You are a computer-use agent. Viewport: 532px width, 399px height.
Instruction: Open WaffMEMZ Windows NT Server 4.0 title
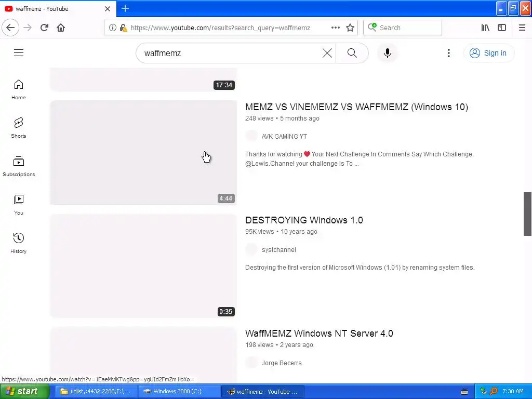319,333
